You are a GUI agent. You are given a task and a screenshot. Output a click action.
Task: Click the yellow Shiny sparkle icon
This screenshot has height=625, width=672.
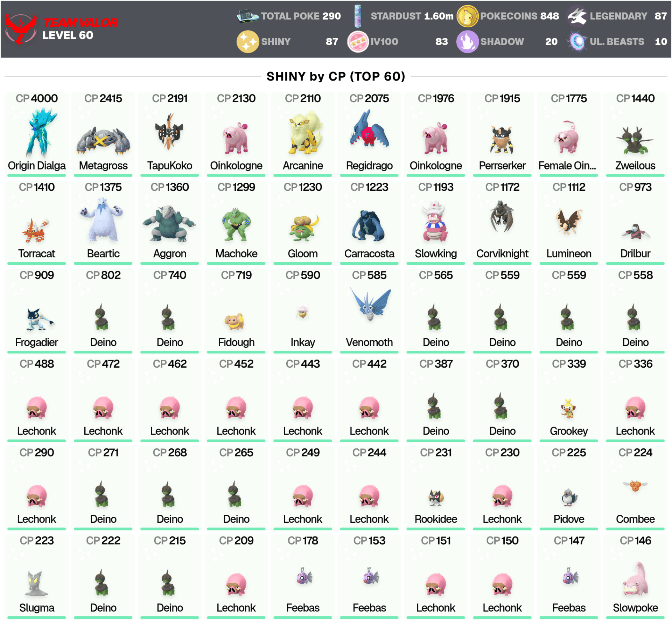coord(248,42)
